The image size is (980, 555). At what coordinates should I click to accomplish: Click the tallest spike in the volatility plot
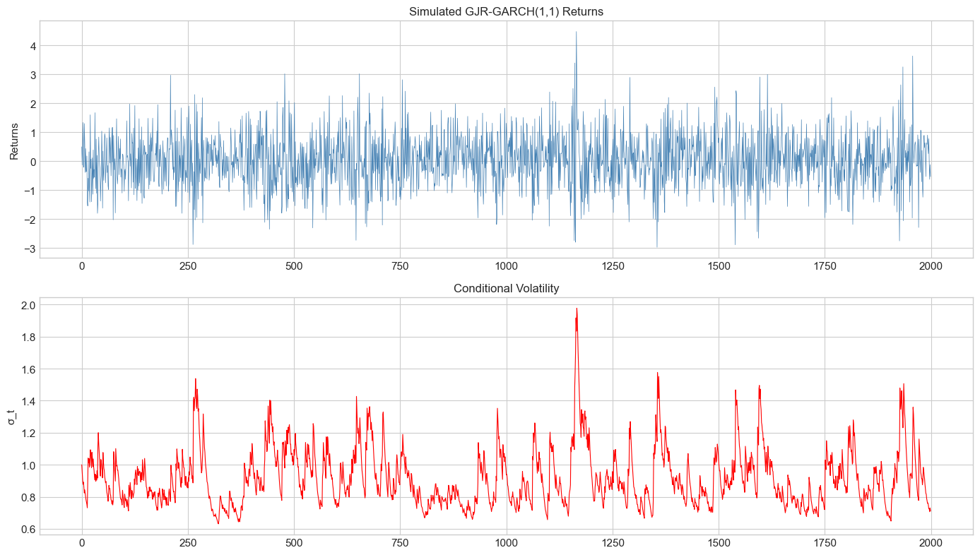click(577, 309)
